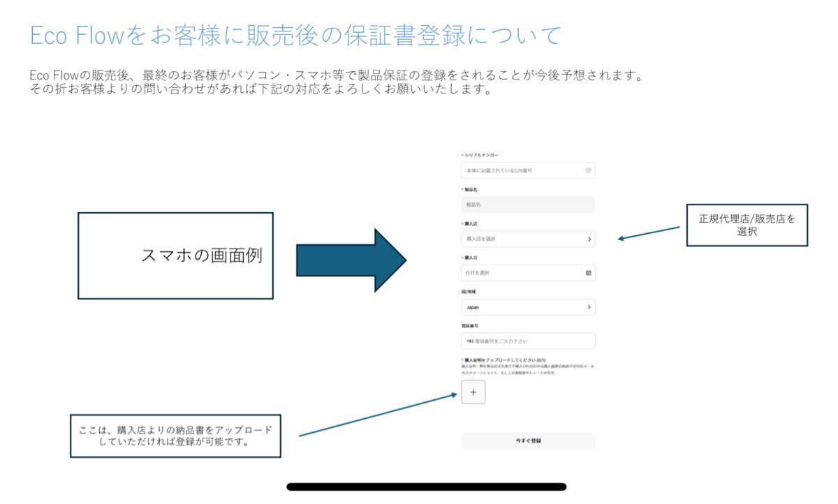Click the phone number input field

click(x=528, y=341)
